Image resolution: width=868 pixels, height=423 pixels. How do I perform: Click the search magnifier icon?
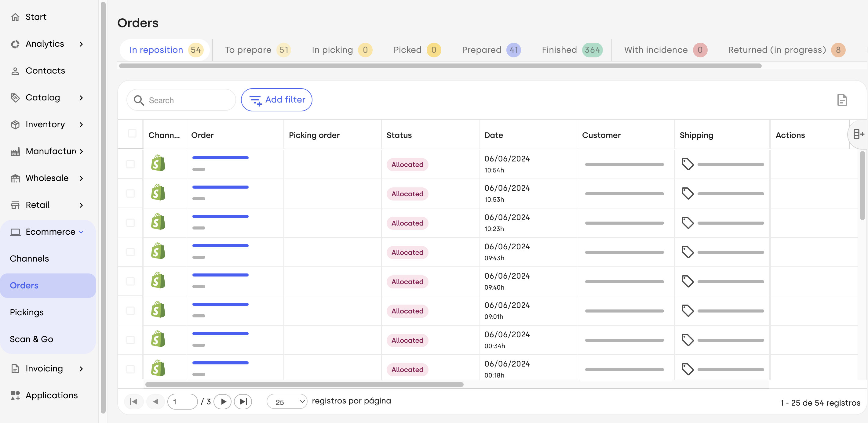coord(139,100)
